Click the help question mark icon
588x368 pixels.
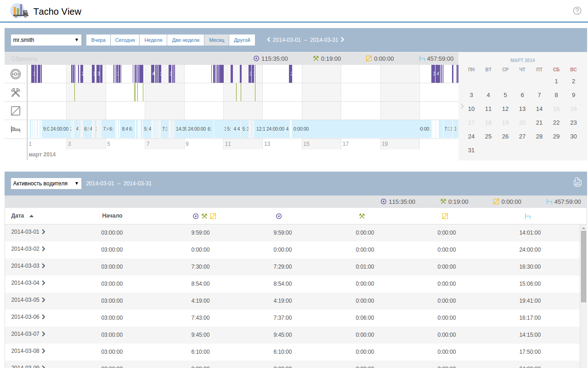pos(577,11)
